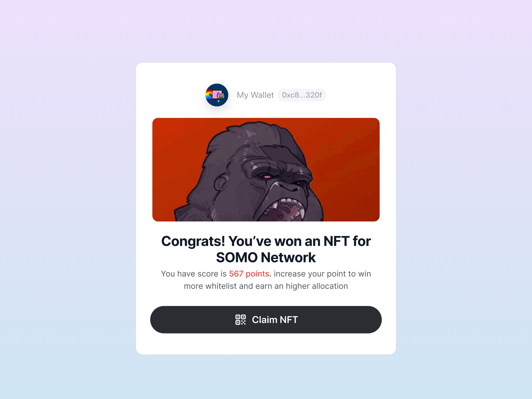Select the score description paragraph text
The height and width of the screenshot is (399, 532).
pos(266,280)
